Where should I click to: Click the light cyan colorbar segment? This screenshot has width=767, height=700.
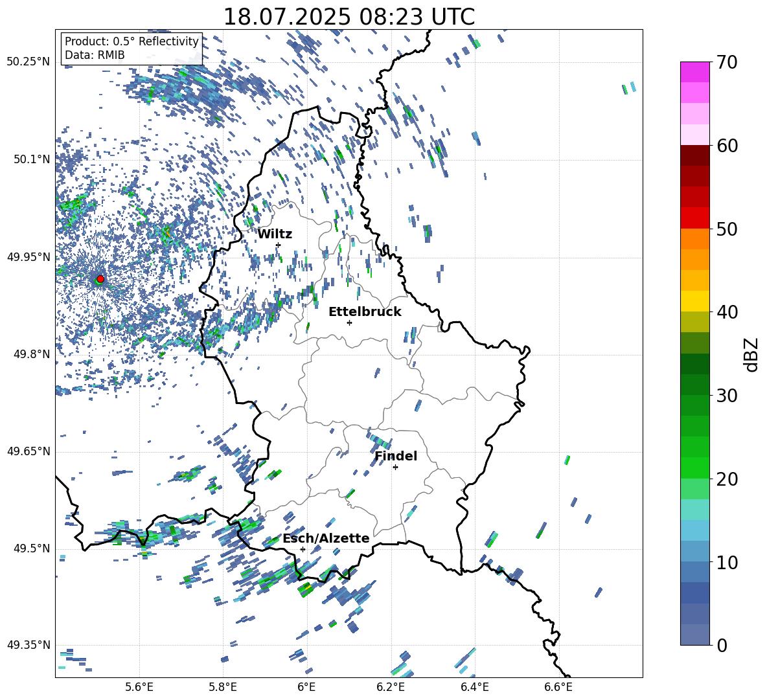pyautogui.click(x=695, y=510)
